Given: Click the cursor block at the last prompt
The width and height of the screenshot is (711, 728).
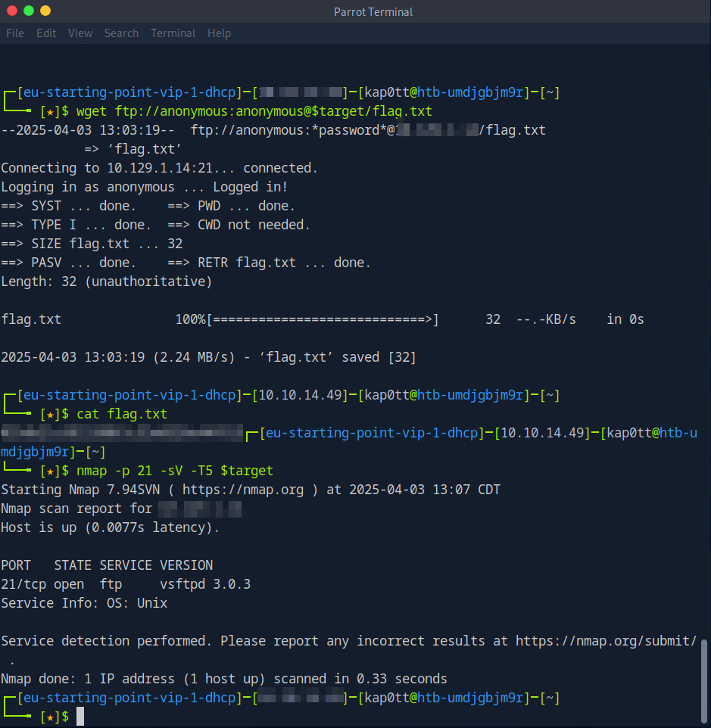Looking at the screenshot, I should point(80,717).
